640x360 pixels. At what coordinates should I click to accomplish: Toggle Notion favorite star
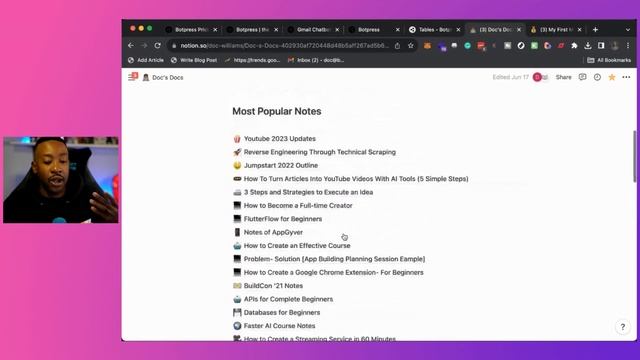tap(612, 77)
